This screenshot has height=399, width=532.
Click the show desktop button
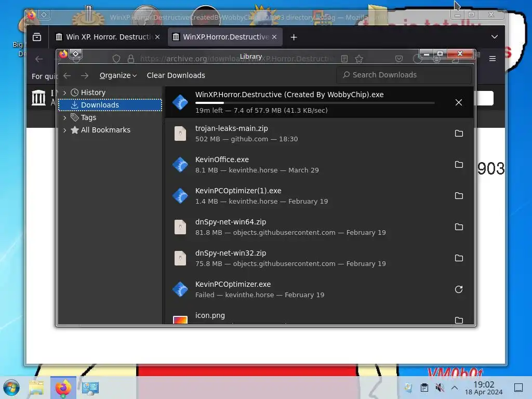pos(518,388)
